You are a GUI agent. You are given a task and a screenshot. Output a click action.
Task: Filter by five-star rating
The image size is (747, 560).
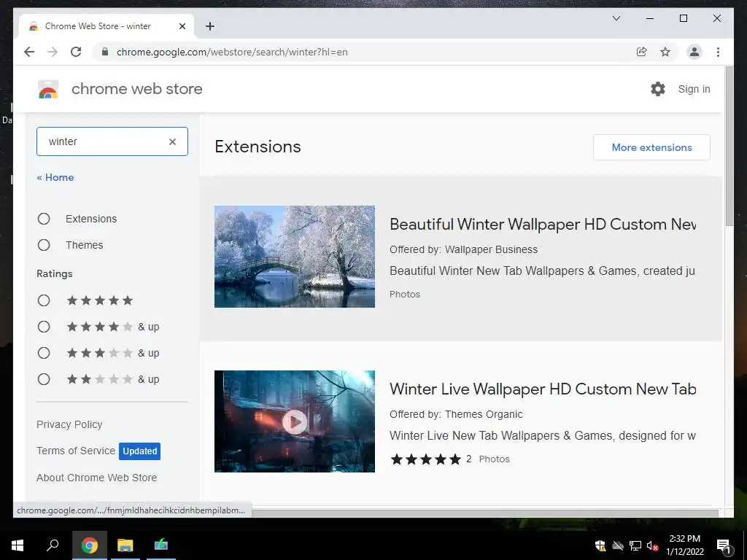(x=44, y=300)
